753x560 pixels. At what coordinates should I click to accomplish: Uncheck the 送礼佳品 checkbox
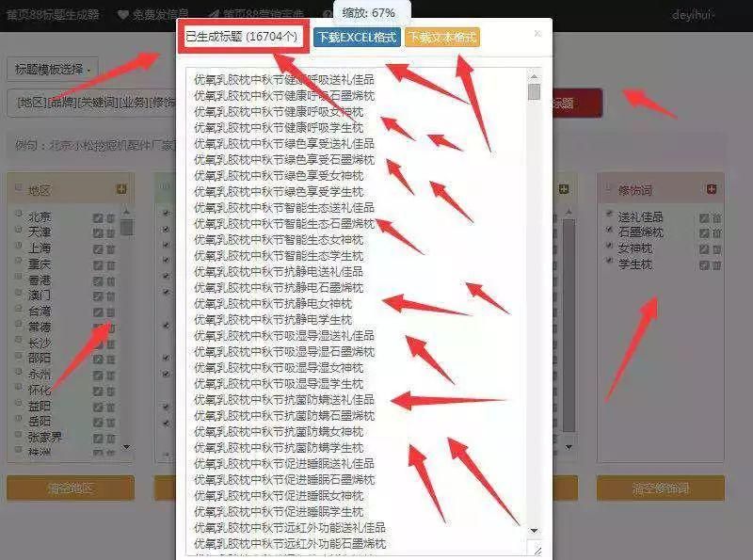point(609,214)
